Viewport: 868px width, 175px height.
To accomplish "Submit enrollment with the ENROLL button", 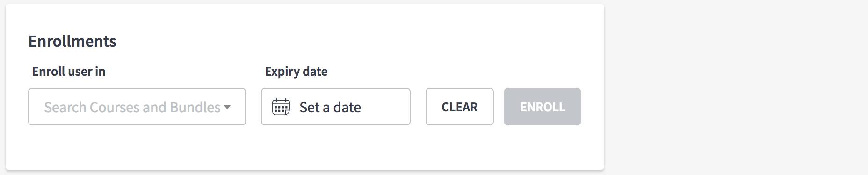I will (542, 107).
